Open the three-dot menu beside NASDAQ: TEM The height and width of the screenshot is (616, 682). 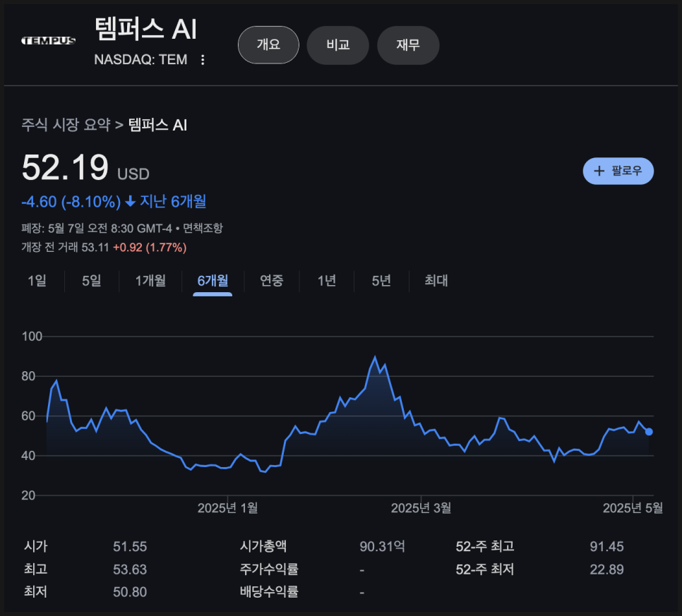(x=203, y=59)
